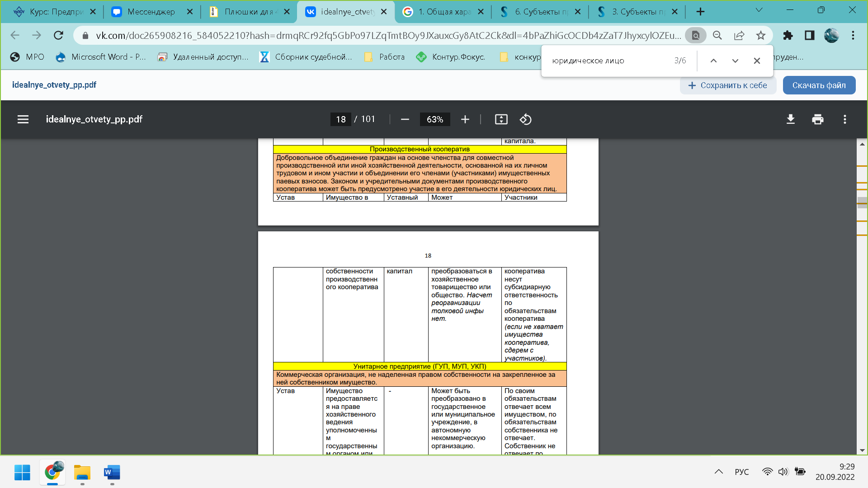The height and width of the screenshot is (488, 868).
Task: Click the page number field
Action: click(341, 119)
